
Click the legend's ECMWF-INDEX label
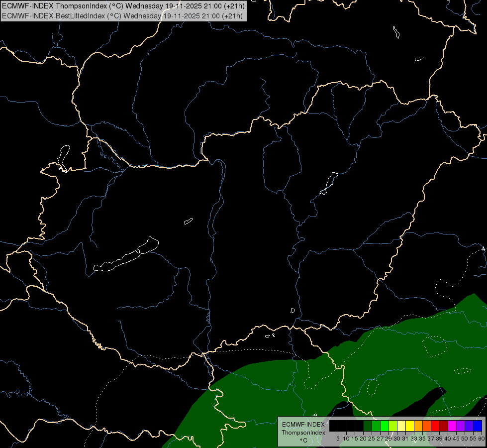tap(303, 425)
